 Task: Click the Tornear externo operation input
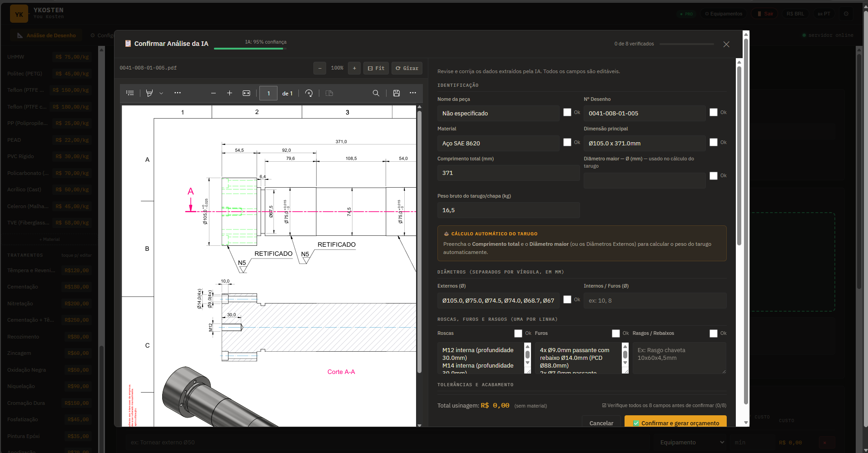(x=386, y=442)
